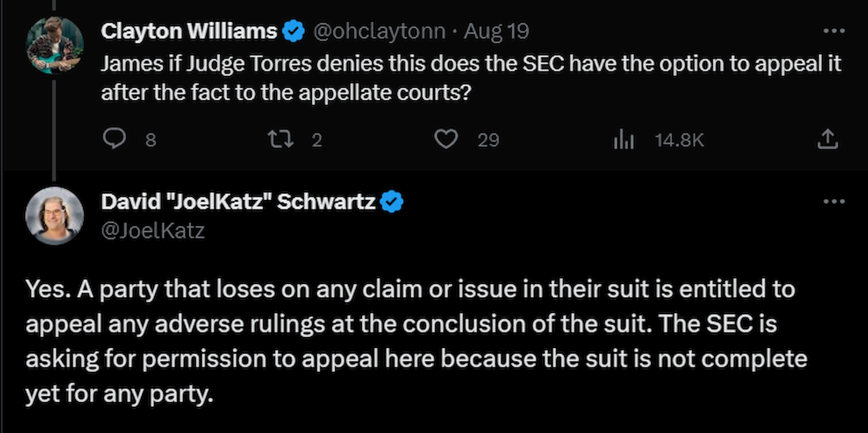View analytics for Clayton's tweet
Image resolution: width=868 pixels, height=433 pixels.
click(624, 140)
